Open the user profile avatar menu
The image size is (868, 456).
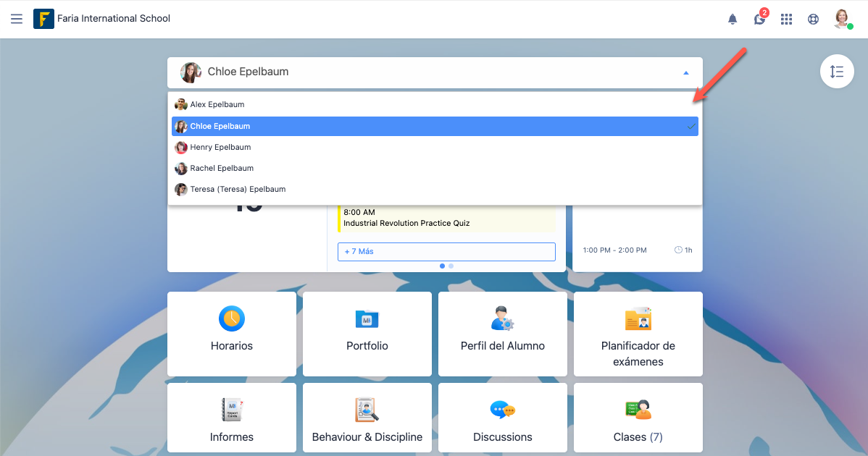click(842, 19)
